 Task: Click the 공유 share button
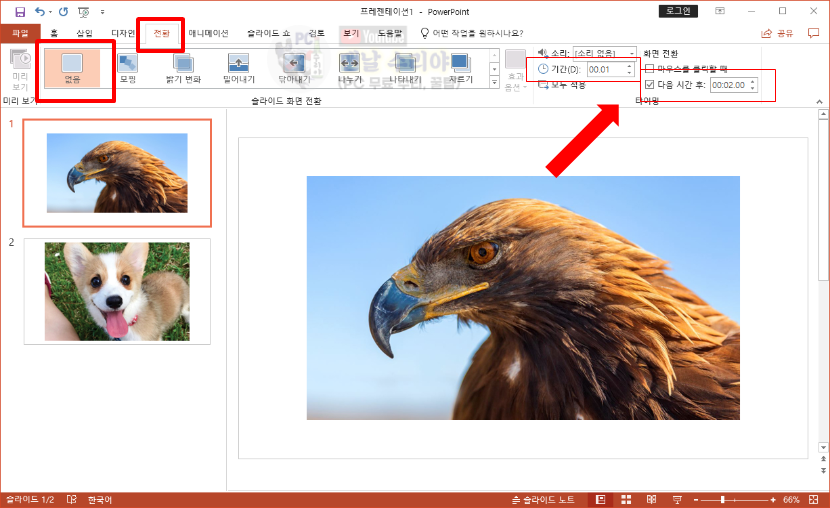tap(777, 33)
